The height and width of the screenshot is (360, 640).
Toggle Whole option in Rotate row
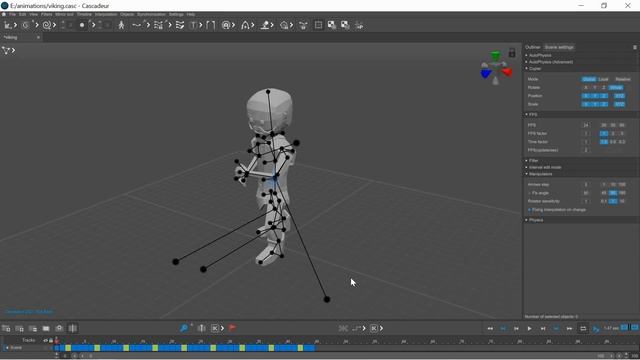616,87
